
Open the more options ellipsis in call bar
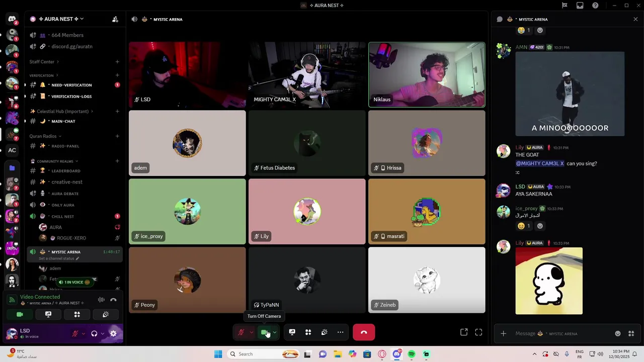[x=341, y=332]
